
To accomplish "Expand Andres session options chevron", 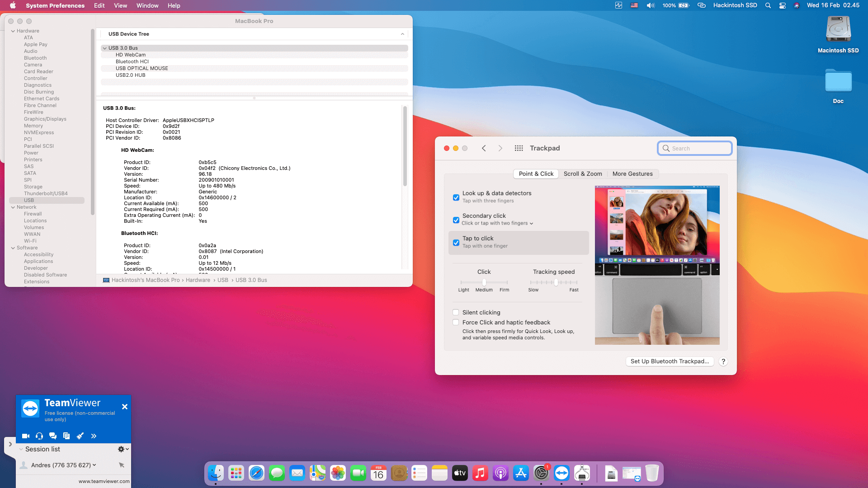I will click(x=94, y=465).
